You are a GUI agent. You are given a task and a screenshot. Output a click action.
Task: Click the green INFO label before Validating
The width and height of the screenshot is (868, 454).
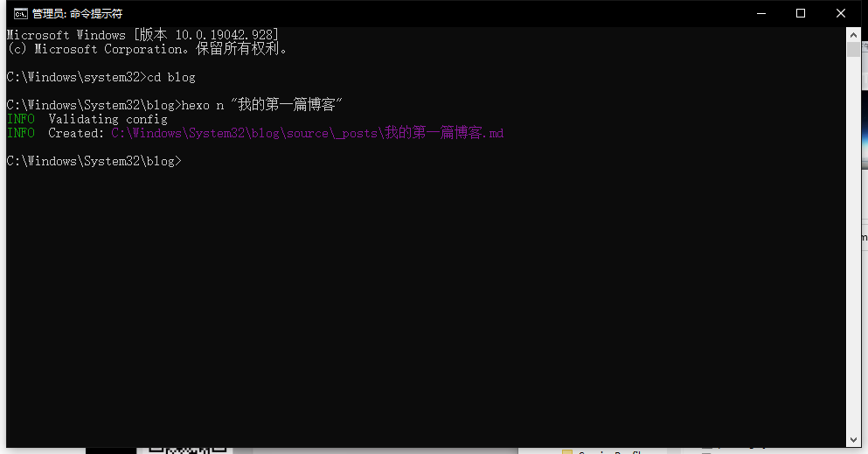[x=21, y=119]
